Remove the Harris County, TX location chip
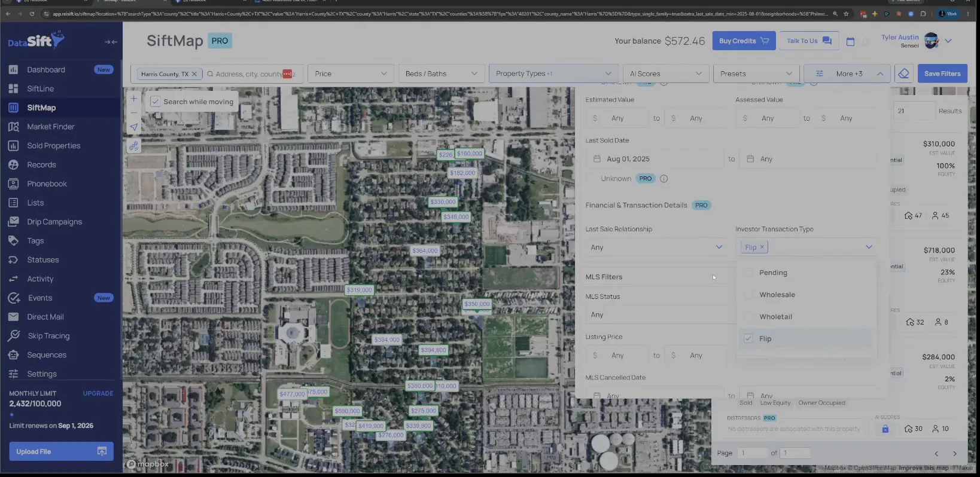 (x=194, y=74)
